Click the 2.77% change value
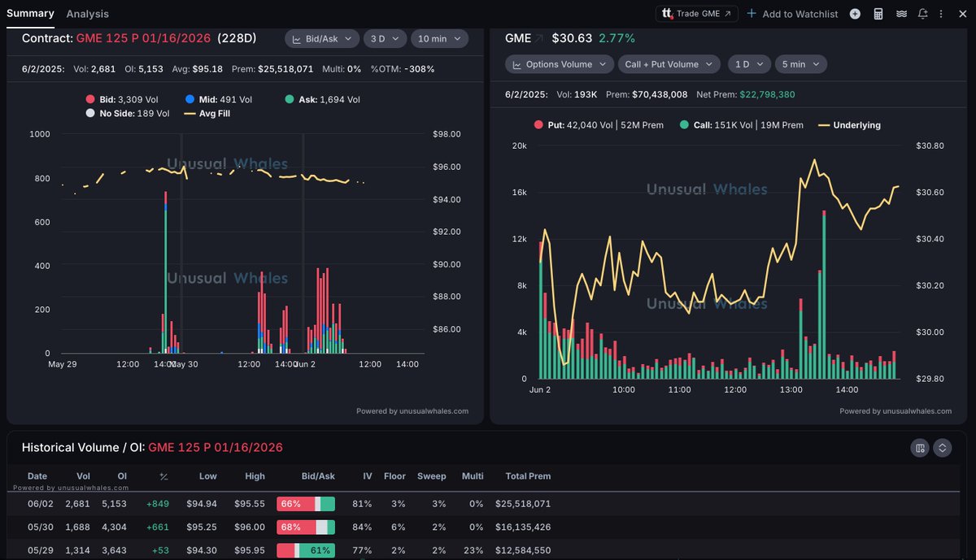This screenshot has height=560, width=976. click(617, 38)
